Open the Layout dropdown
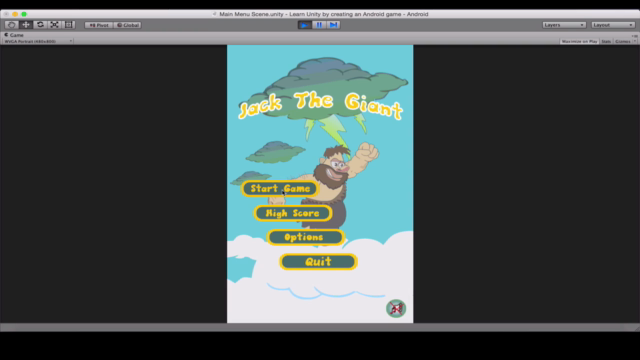This screenshot has width=640, height=360. (x=613, y=25)
